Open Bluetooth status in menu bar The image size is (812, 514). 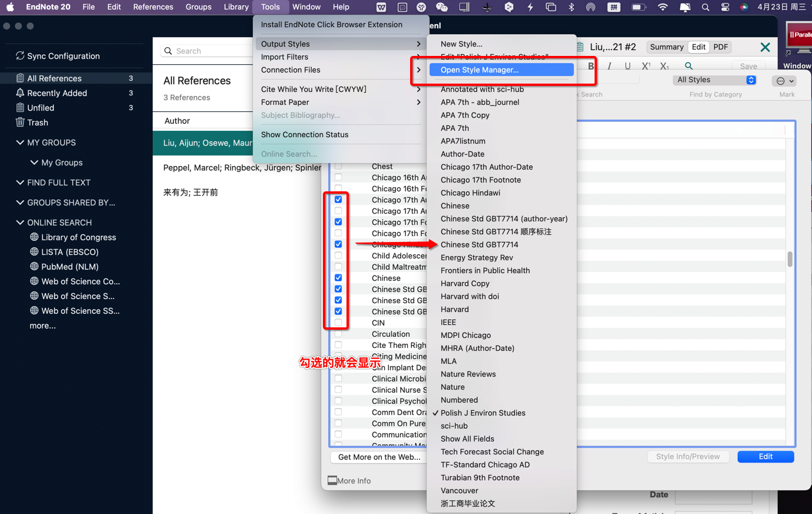571,7
